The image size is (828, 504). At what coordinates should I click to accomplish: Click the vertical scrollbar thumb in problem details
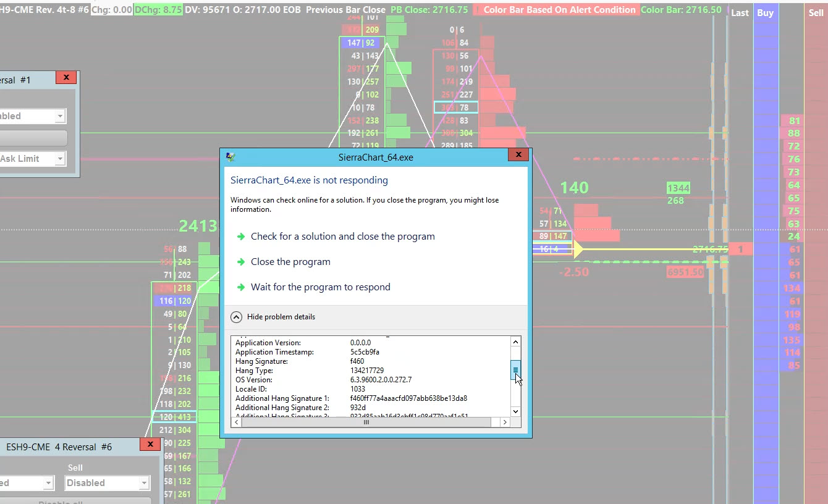515,371
